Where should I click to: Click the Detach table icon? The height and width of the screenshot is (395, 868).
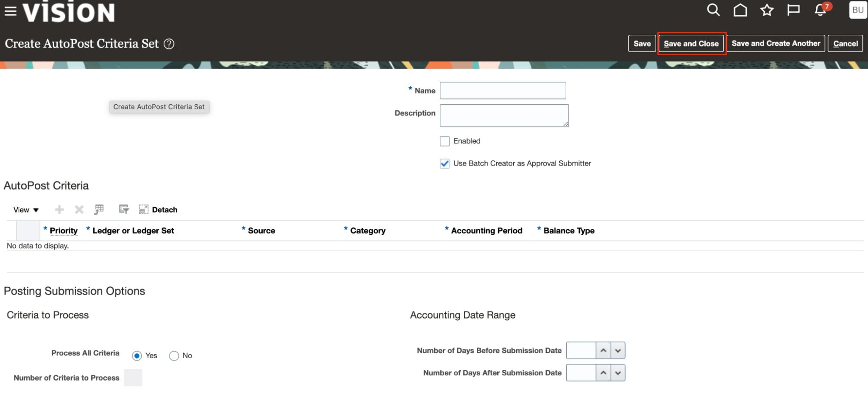(x=144, y=209)
